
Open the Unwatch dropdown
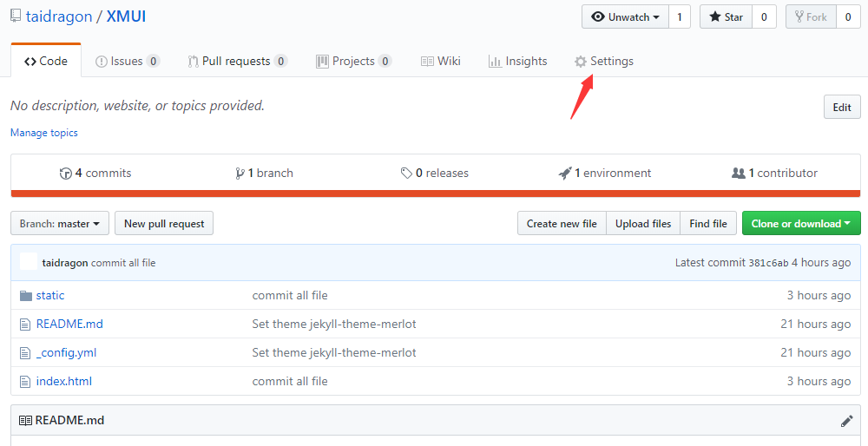pyautogui.click(x=626, y=16)
